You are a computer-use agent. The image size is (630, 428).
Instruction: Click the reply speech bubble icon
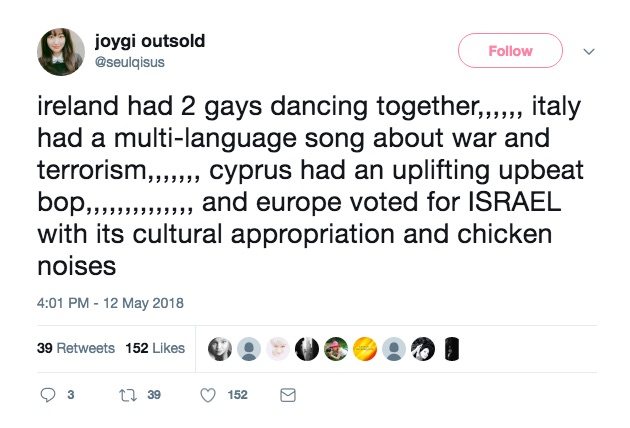46,395
